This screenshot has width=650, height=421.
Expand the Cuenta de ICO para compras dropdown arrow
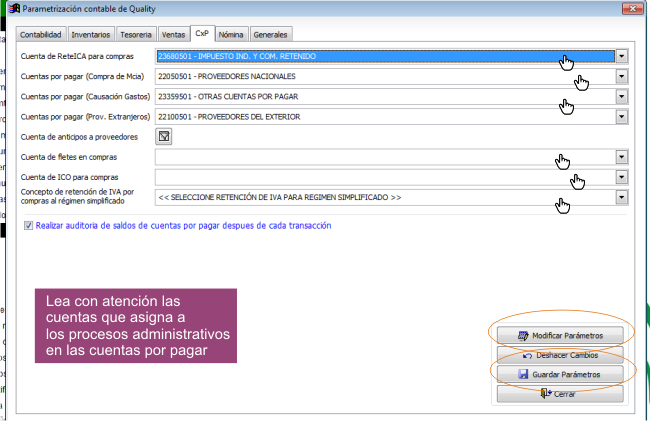coord(621,177)
